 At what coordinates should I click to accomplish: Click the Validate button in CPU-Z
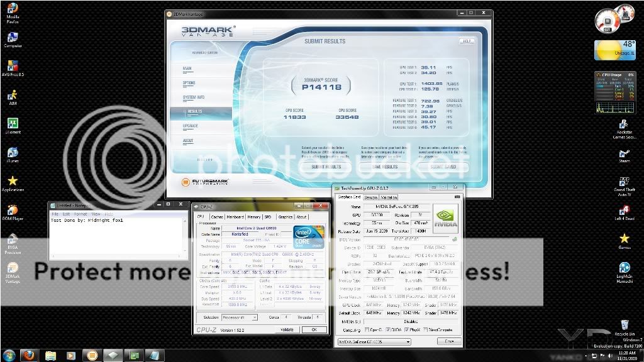pyautogui.click(x=287, y=329)
